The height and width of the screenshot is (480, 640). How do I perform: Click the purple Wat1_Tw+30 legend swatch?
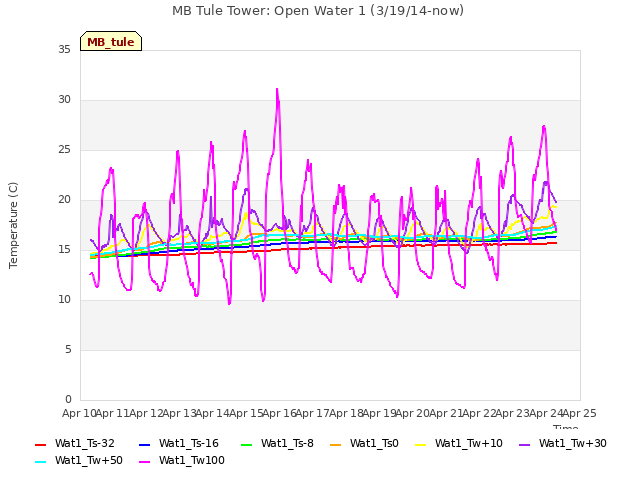pyautogui.click(x=524, y=444)
